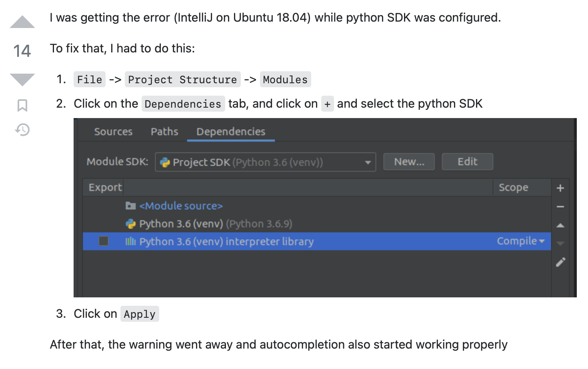The width and height of the screenshot is (588, 369).
Task: Open the answer's activity history
Action: coord(22,130)
